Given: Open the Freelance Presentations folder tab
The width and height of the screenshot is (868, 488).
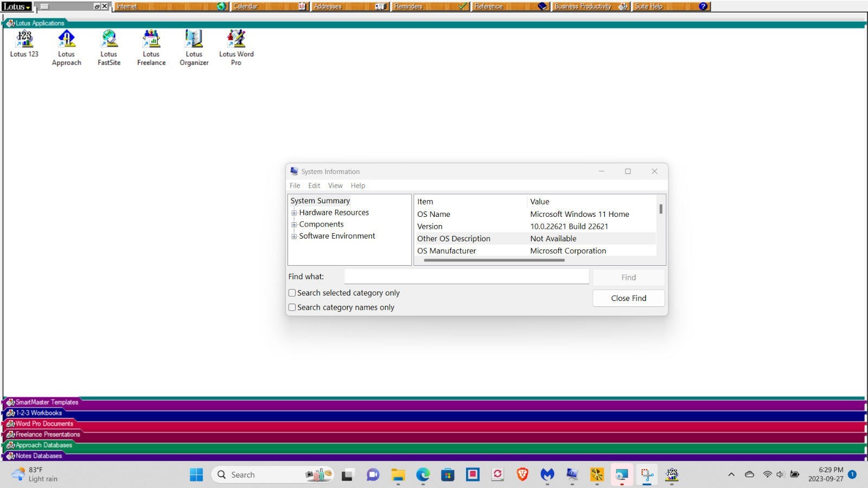Looking at the screenshot, I should pos(43,434).
